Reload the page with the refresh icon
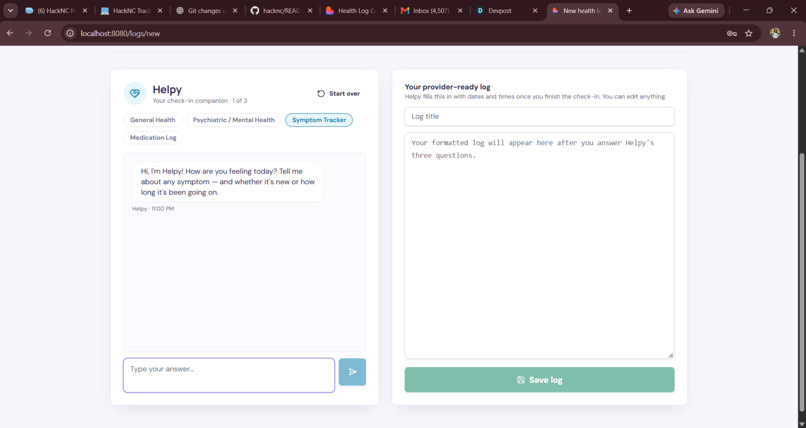Image resolution: width=806 pixels, height=428 pixels. [48, 33]
